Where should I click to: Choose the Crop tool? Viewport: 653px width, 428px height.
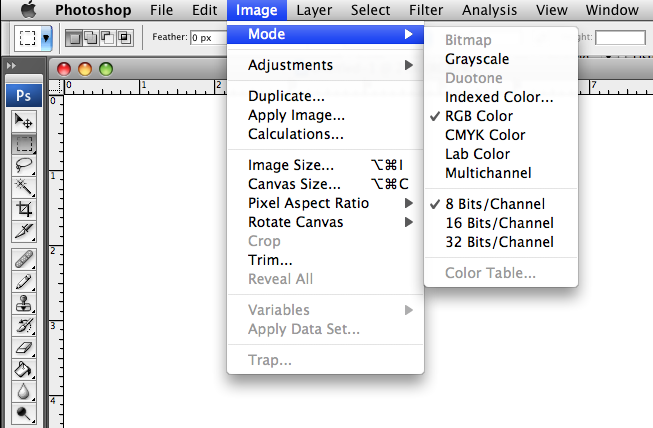[x=24, y=209]
